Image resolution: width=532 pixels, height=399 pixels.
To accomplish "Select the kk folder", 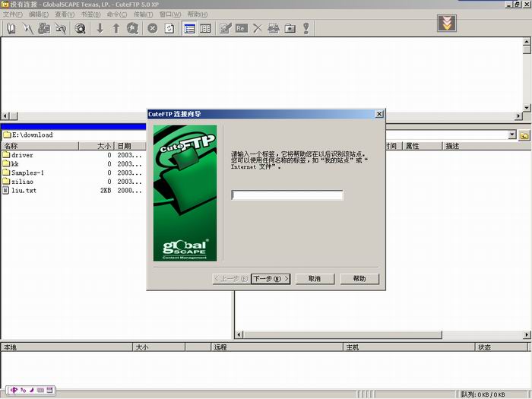I will [x=11, y=164].
